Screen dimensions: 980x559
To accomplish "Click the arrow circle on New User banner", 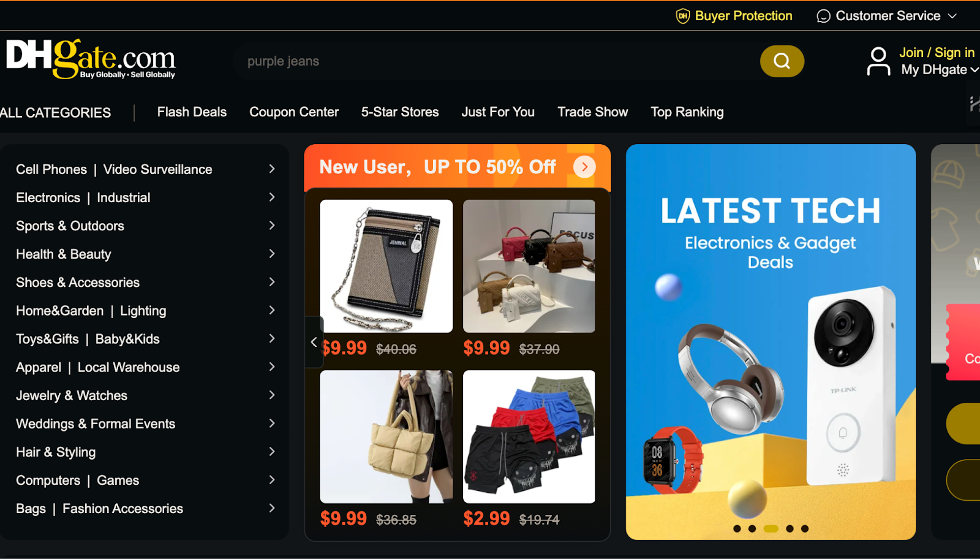I will pos(584,167).
